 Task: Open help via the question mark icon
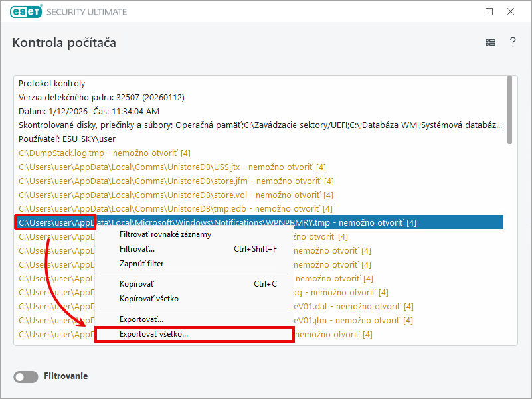pyautogui.click(x=513, y=42)
